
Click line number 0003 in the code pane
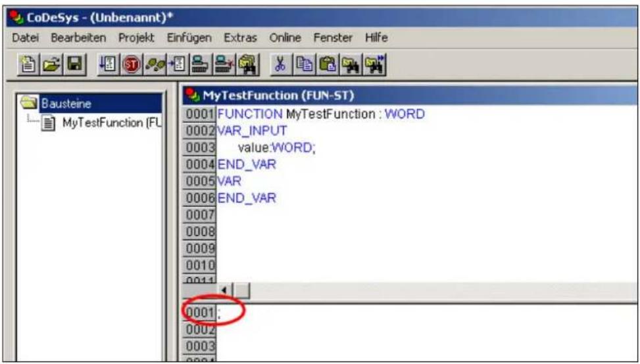(x=199, y=346)
